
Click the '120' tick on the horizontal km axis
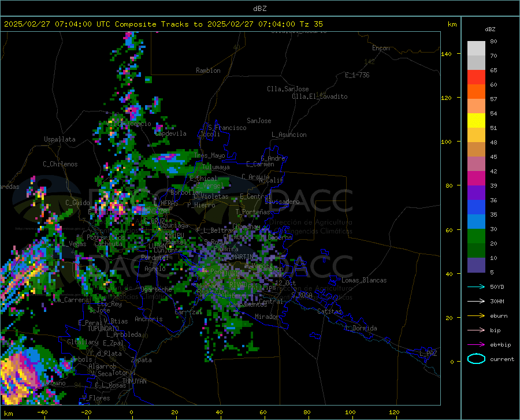coord(394,412)
